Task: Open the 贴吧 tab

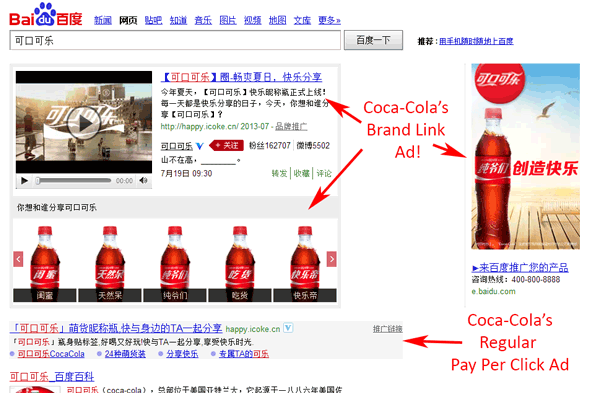Action: pyautogui.click(x=153, y=20)
